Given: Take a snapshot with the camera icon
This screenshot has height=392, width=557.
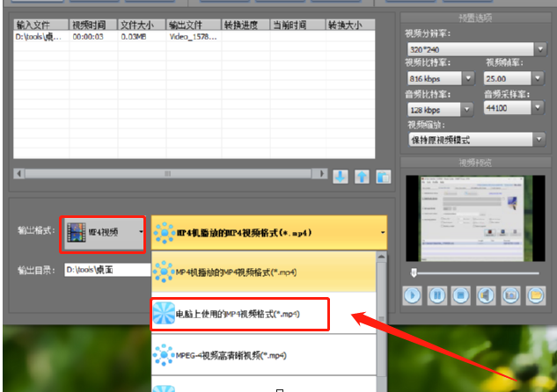Looking at the screenshot, I should coord(511,295).
